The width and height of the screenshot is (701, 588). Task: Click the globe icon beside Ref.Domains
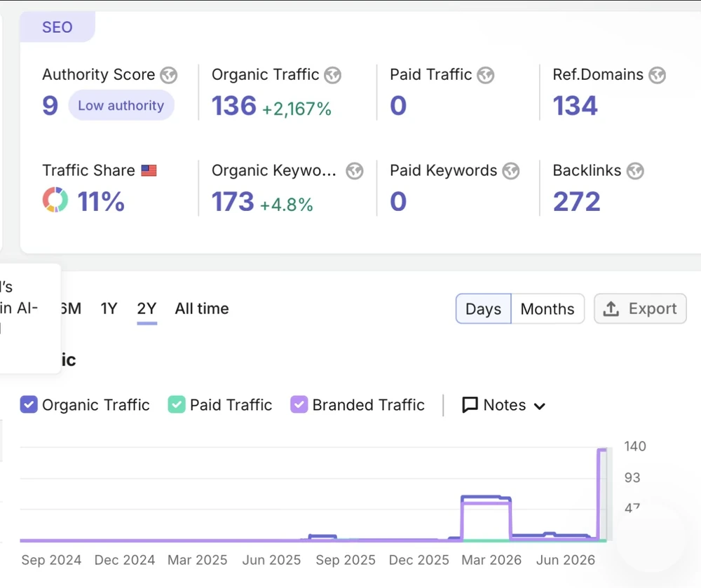pyautogui.click(x=658, y=75)
